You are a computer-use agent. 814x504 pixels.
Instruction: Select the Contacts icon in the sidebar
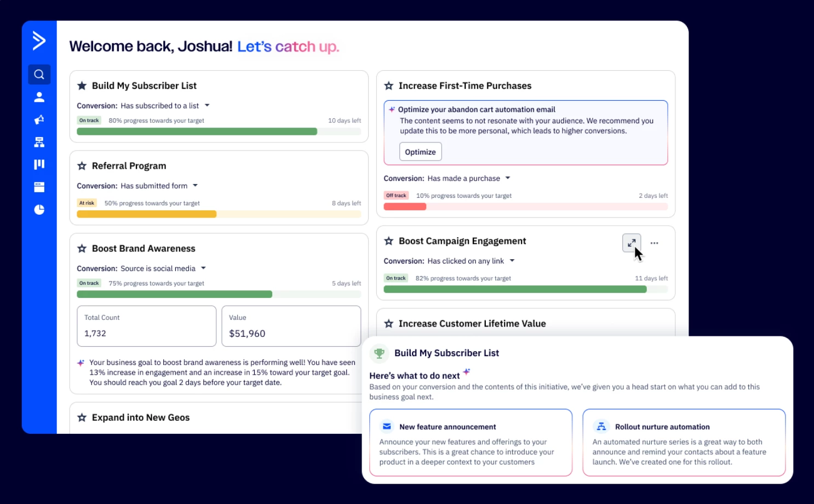39,96
